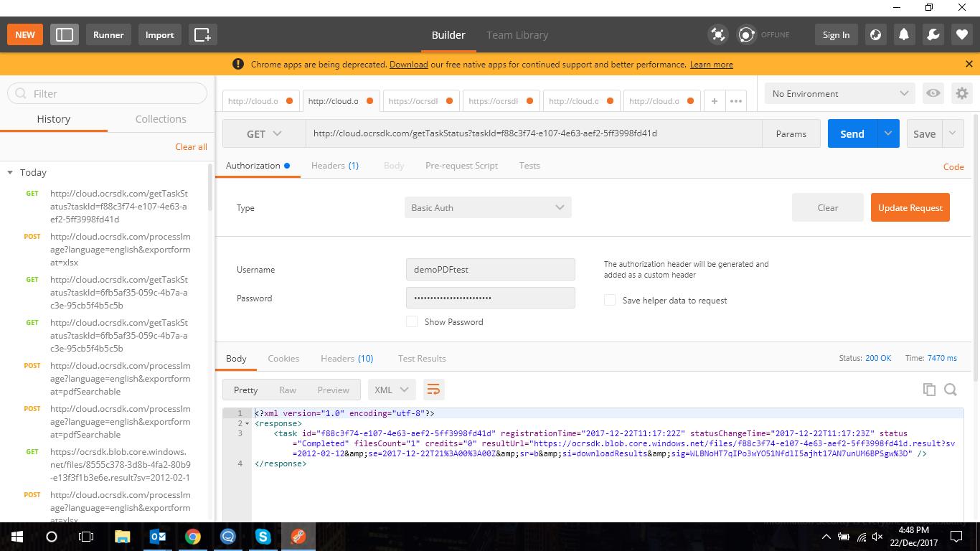Show hidden system tray icons

[x=826, y=537]
